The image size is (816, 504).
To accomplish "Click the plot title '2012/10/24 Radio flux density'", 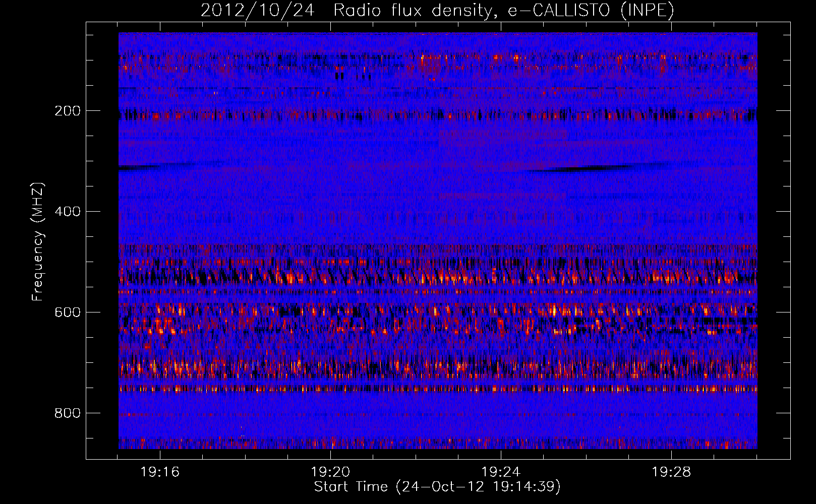I will click(x=437, y=11).
